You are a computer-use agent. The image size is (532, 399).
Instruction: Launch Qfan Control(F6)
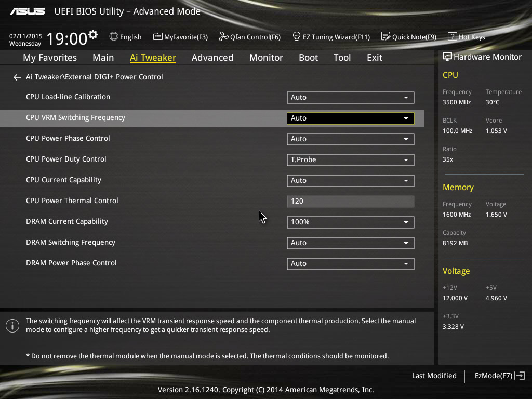point(256,37)
